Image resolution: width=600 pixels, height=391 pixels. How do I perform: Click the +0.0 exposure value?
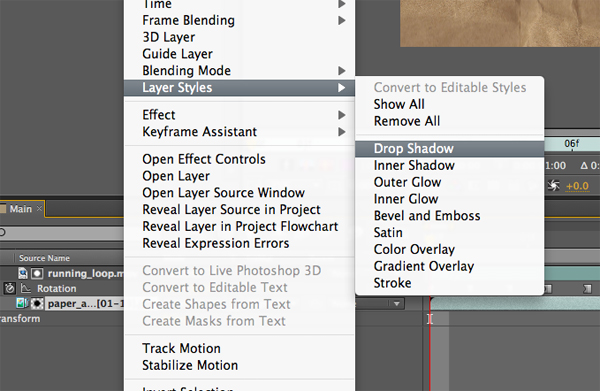coord(577,186)
